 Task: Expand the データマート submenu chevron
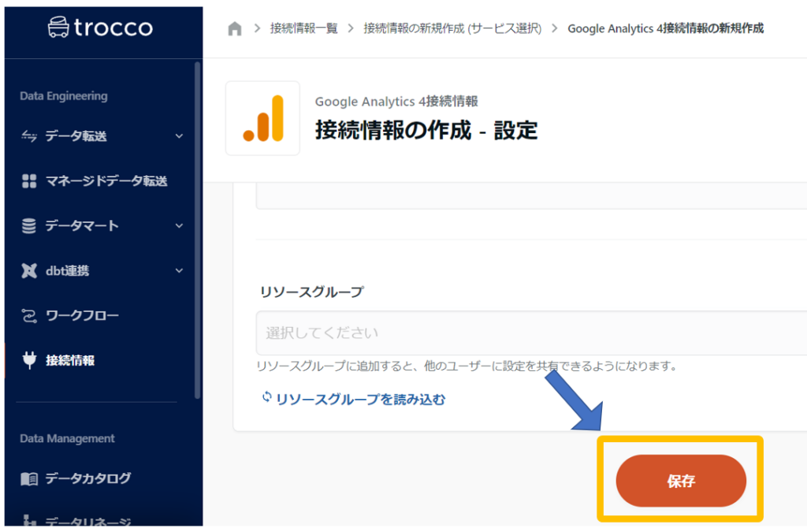point(179,226)
